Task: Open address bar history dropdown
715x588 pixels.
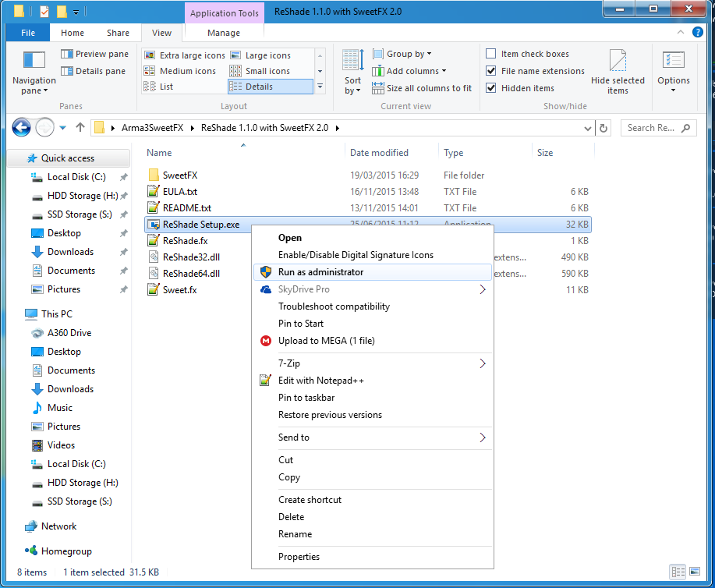Action: tap(588, 128)
